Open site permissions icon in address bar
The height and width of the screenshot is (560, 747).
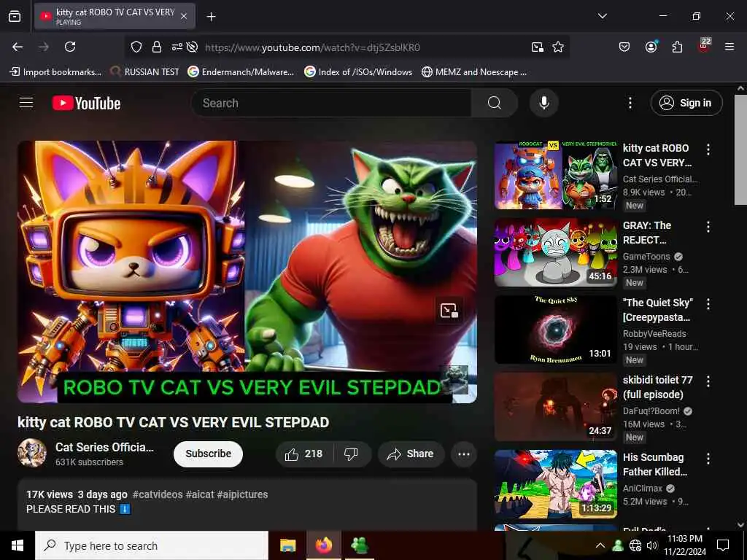[177, 47]
